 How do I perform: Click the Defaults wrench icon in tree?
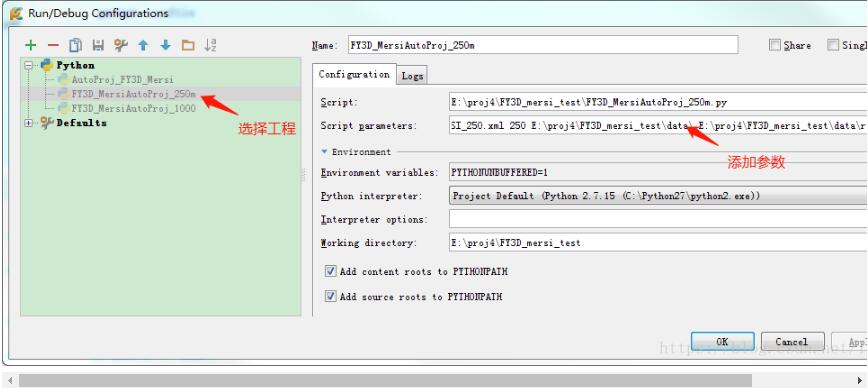click(46, 123)
